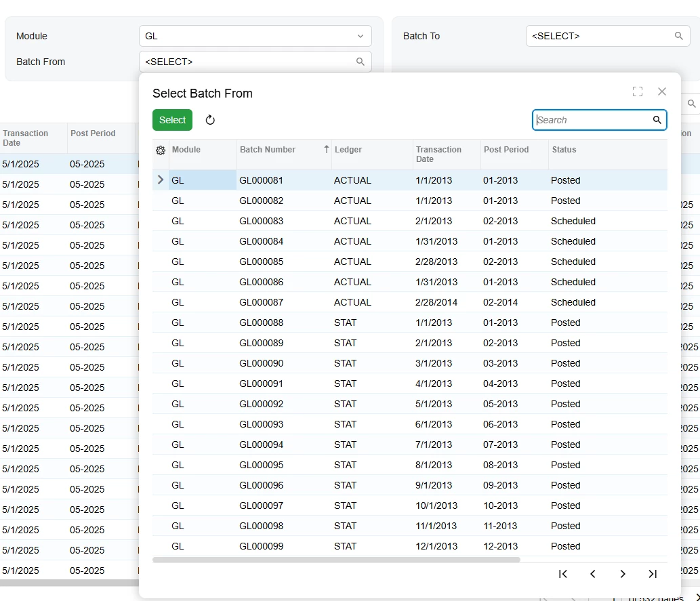Select batch GL000095

coord(410,465)
